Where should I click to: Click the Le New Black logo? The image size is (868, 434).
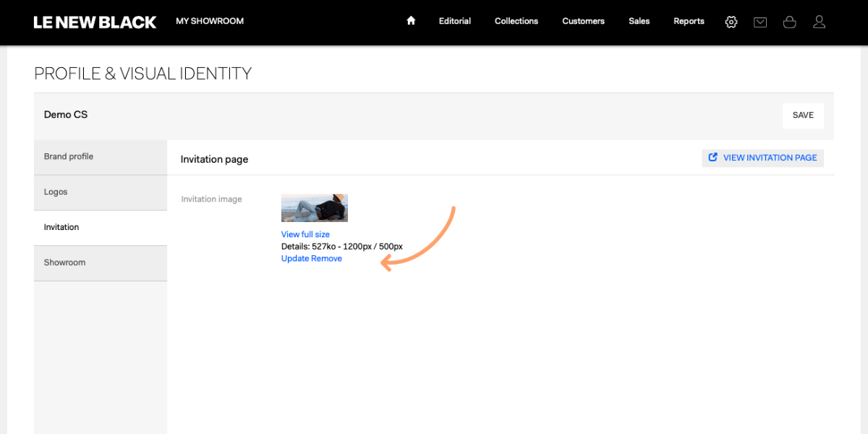click(x=95, y=22)
